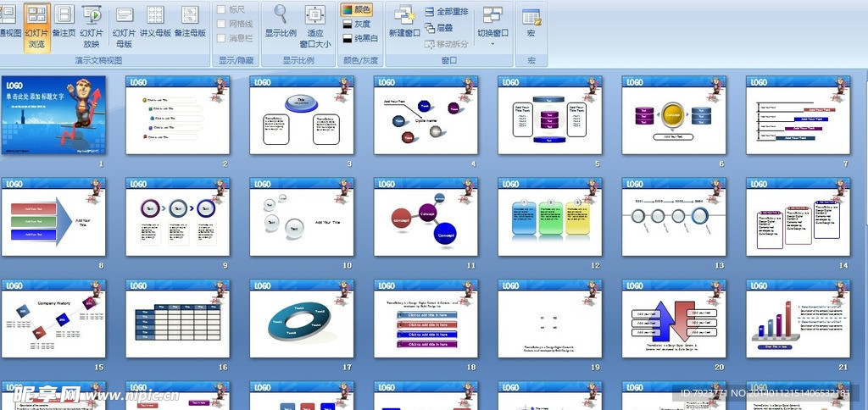Select slide 3 thumbnail
Image resolution: width=868 pixels, height=410 pixels.
(301, 115)
